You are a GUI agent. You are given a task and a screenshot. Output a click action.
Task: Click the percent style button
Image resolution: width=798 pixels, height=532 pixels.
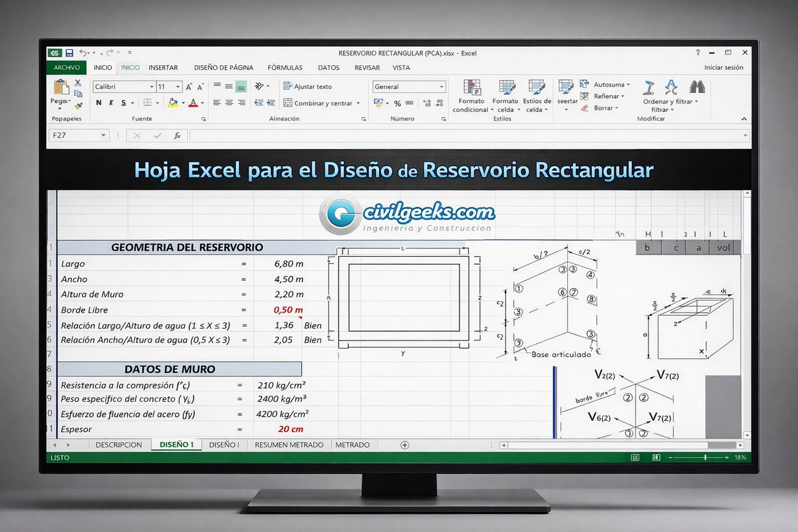tap(398, 104)
